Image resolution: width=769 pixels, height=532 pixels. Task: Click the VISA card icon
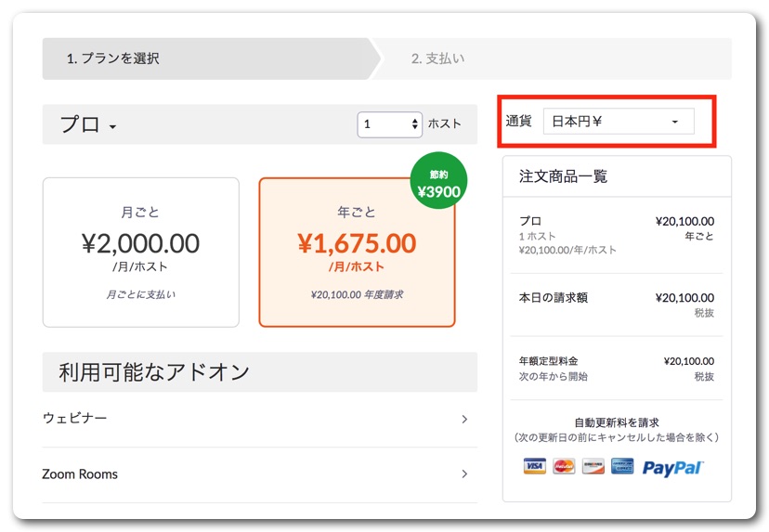click(534, 466)
